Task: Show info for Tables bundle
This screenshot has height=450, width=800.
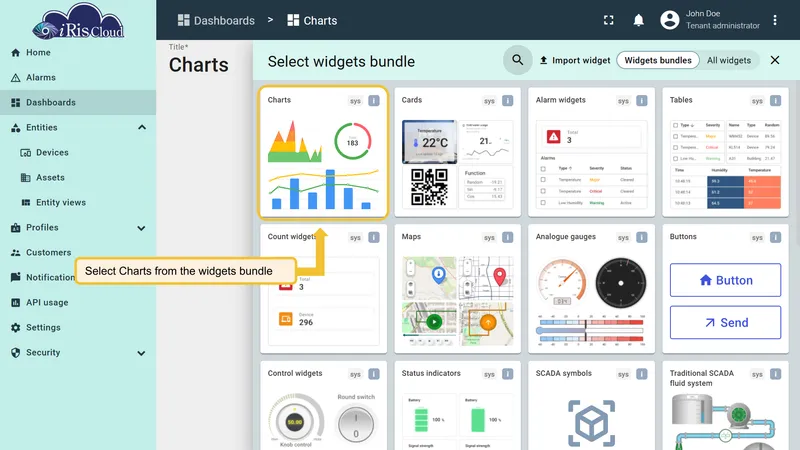Action: pyautogui.click(x=775, y=101)
